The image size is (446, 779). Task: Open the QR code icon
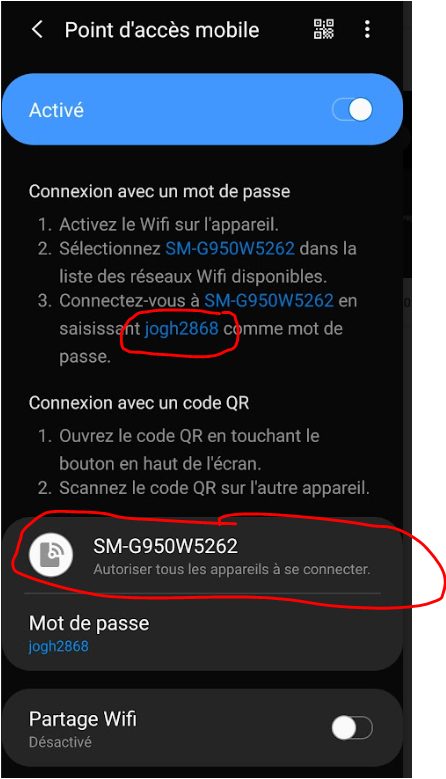[324, 29]
